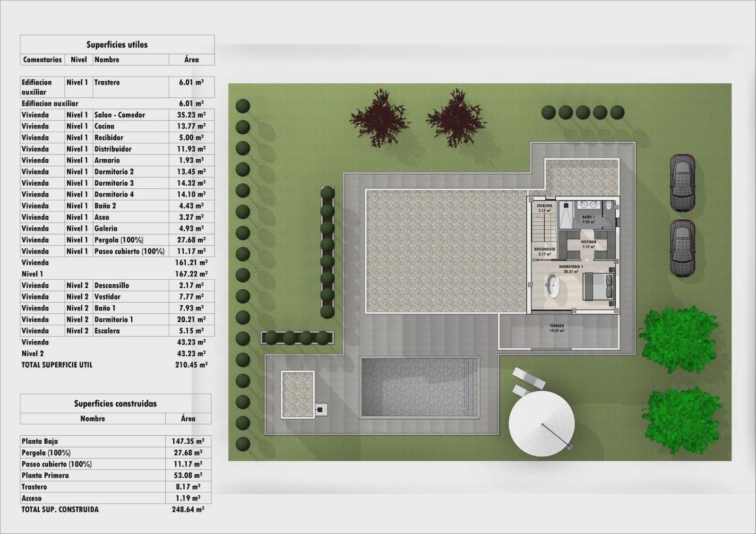
Task: Click the upper parked car icon
Action: (x=682, y=182)
